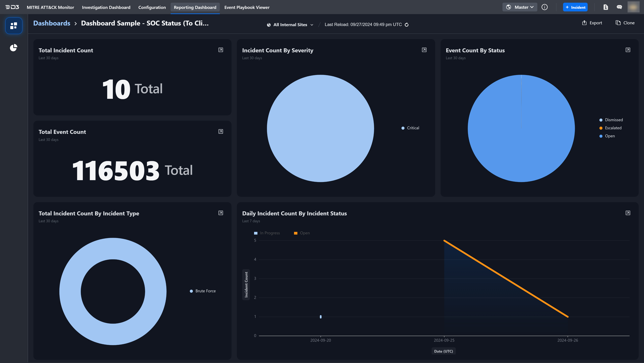Open the dashboards grid sidebar icon
This screenshot has width=644, height=363.
tap(14, 26)
